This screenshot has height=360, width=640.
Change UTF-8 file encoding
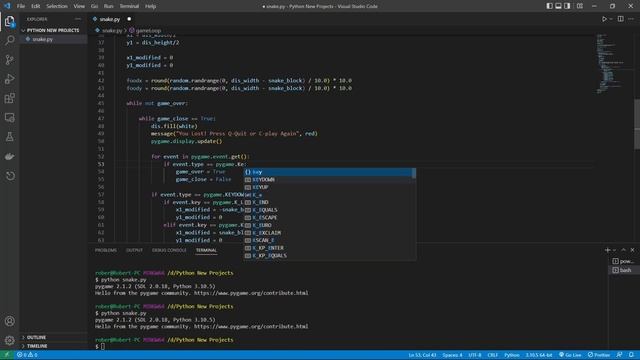[x=475, y=355]
